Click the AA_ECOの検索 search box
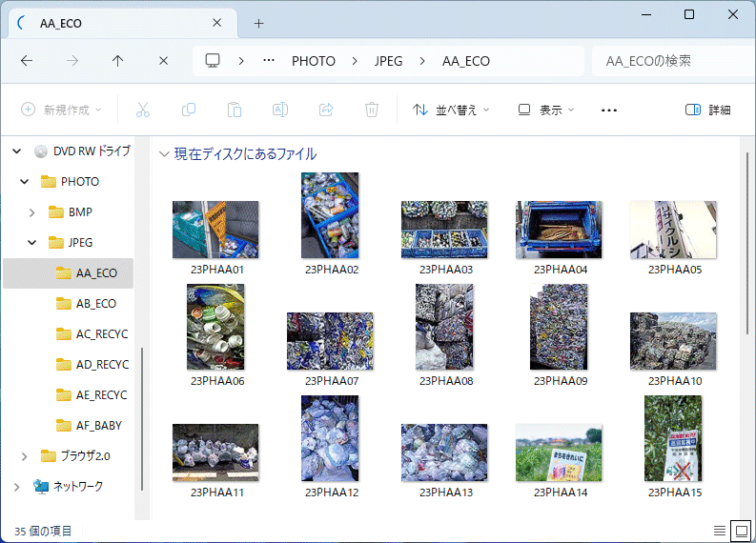Image resolution: width=756 pixels, height=543 pixels. coord(667,61)
